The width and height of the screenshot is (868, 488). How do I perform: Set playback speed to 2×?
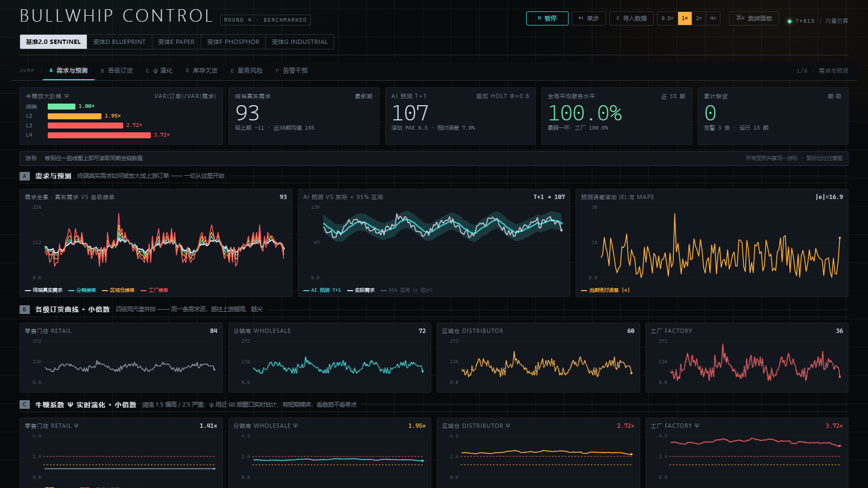coord(699,18)
